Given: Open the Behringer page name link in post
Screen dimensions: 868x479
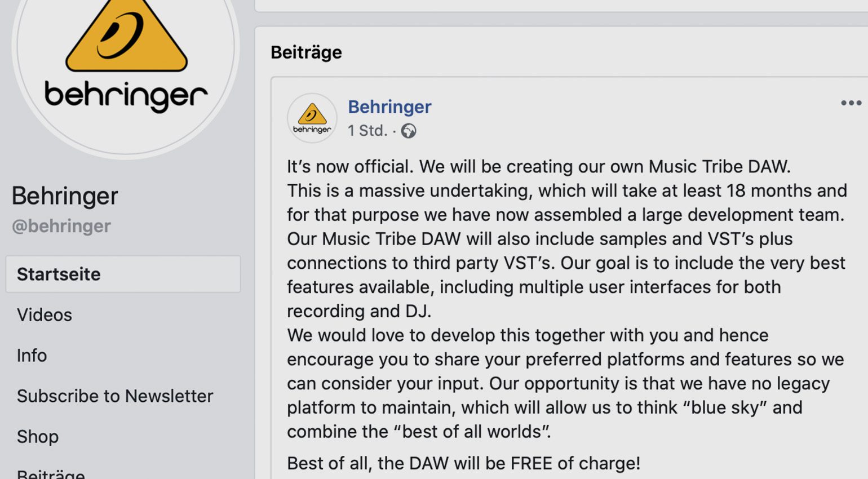Looking at the screenshot, I should 389,107.
